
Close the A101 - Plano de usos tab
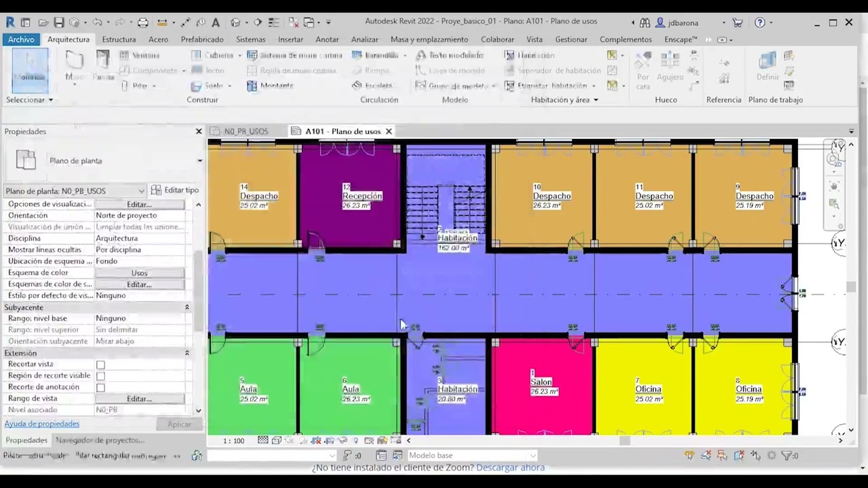pyautogui.click(x=389, y=131)
